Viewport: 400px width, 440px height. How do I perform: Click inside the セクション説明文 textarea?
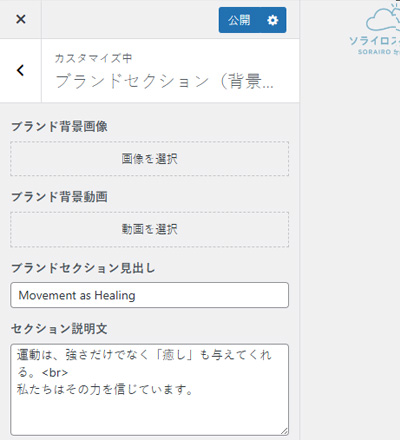[149, 390]
